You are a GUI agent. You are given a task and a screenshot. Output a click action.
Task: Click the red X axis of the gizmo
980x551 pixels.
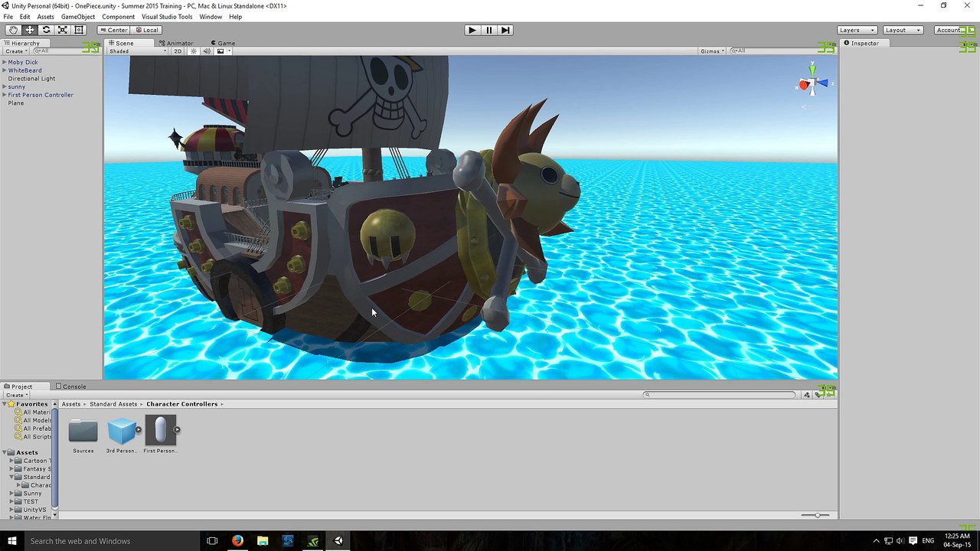pyautogui.click(x=803, y=84)
